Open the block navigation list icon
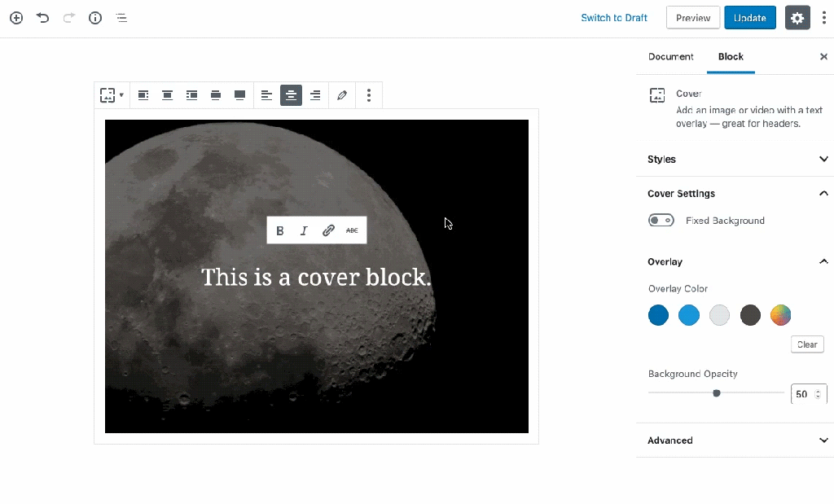This screenshot has width=834, height=504. [121, 17]
